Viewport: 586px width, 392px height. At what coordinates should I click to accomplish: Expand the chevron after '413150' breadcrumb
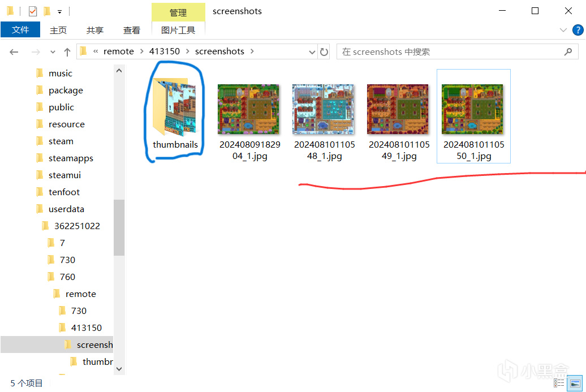(x=188, y=51)
